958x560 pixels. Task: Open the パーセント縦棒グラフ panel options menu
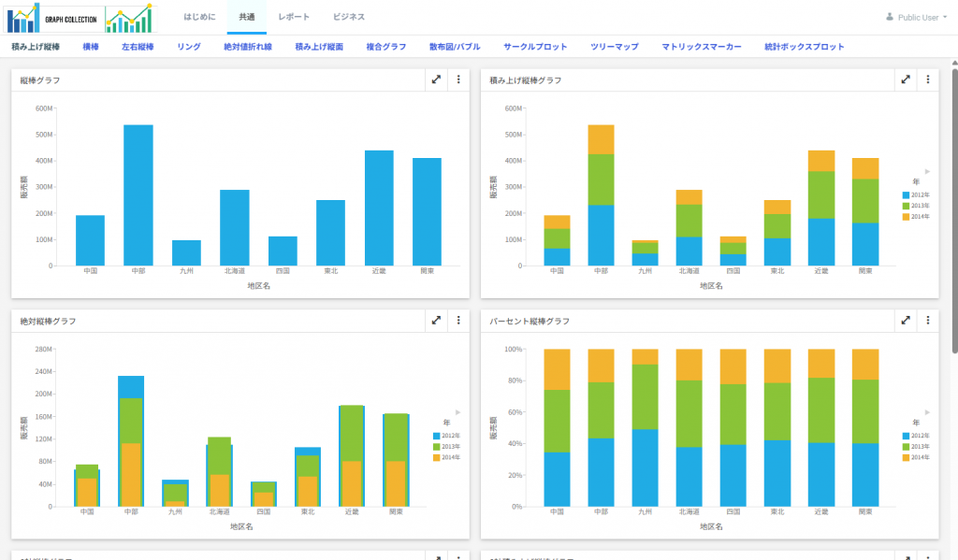[x=927, y=320]
